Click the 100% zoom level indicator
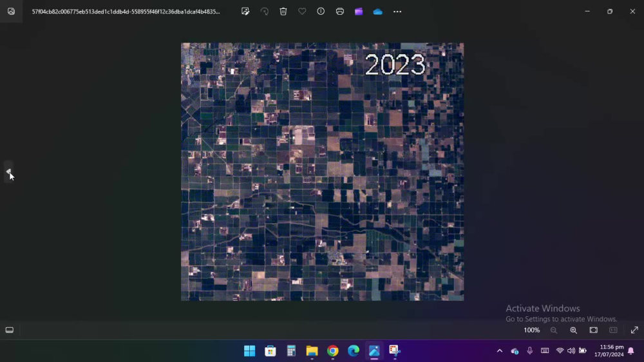 pos(531,330)
